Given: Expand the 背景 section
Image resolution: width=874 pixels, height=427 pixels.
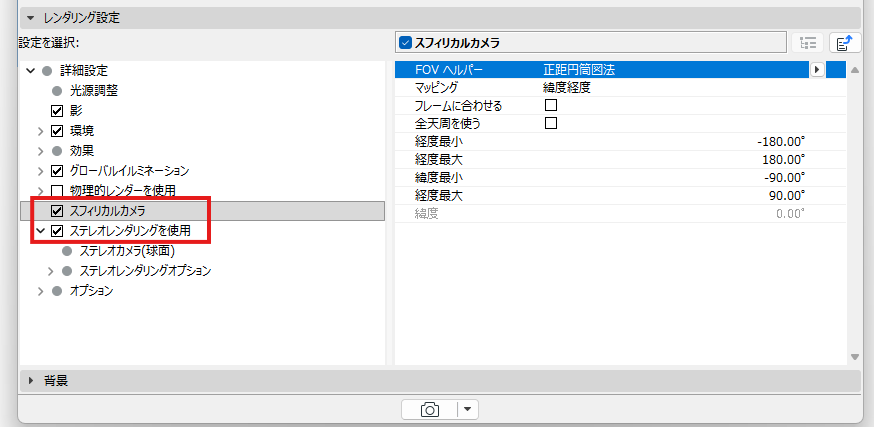Looking at the screenshot, I should tap(31, 381).
